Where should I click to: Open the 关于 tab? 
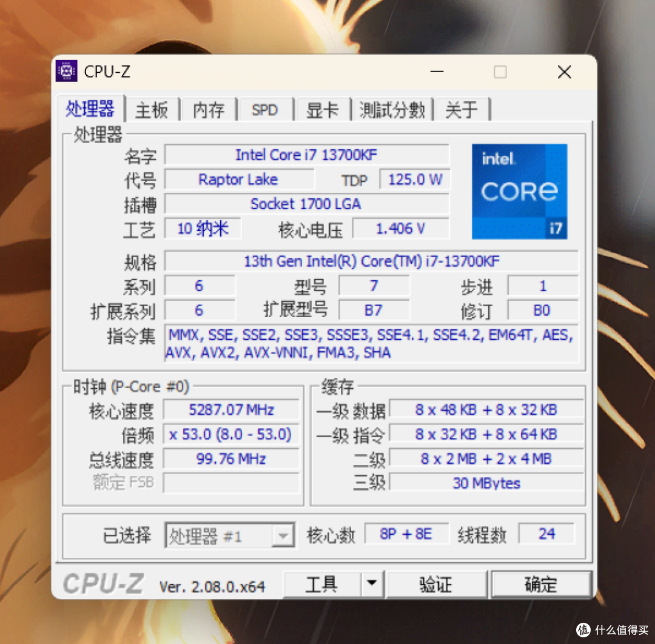[461, 110]
